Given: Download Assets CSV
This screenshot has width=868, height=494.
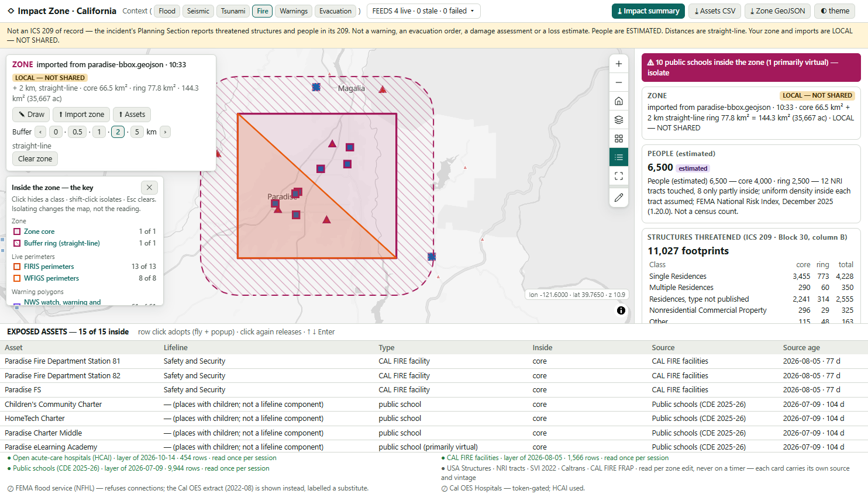Looking at the screenshot, I should pos(715,11).
